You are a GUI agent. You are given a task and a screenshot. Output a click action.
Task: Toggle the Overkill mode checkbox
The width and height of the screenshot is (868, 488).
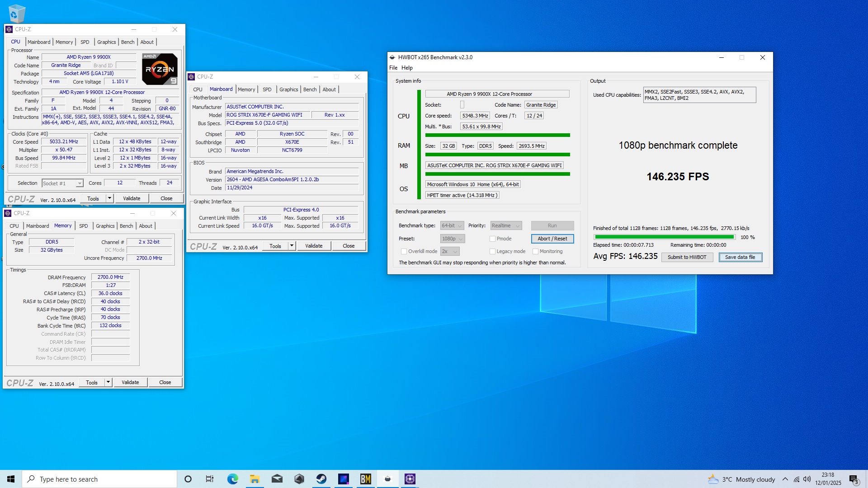click(x=404, y=251)
